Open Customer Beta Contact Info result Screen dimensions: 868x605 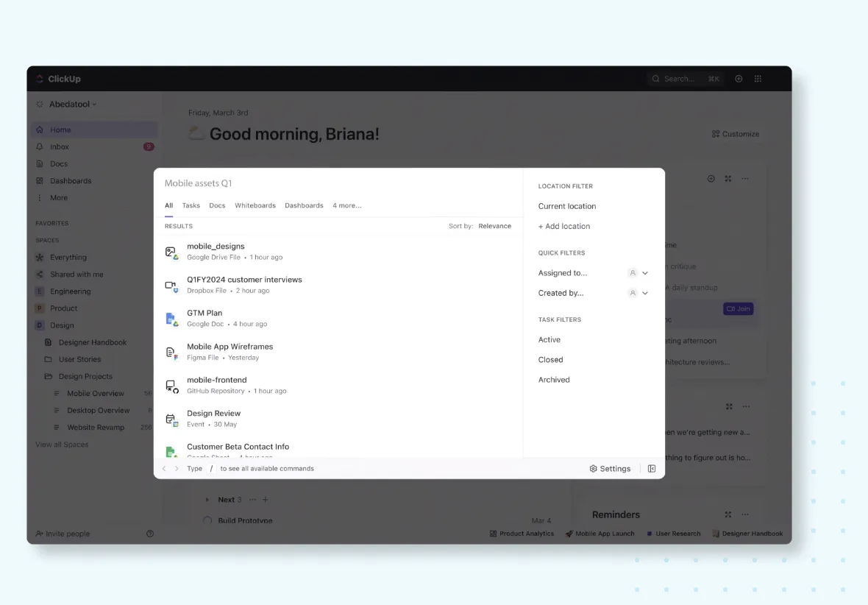click(338, 450)
